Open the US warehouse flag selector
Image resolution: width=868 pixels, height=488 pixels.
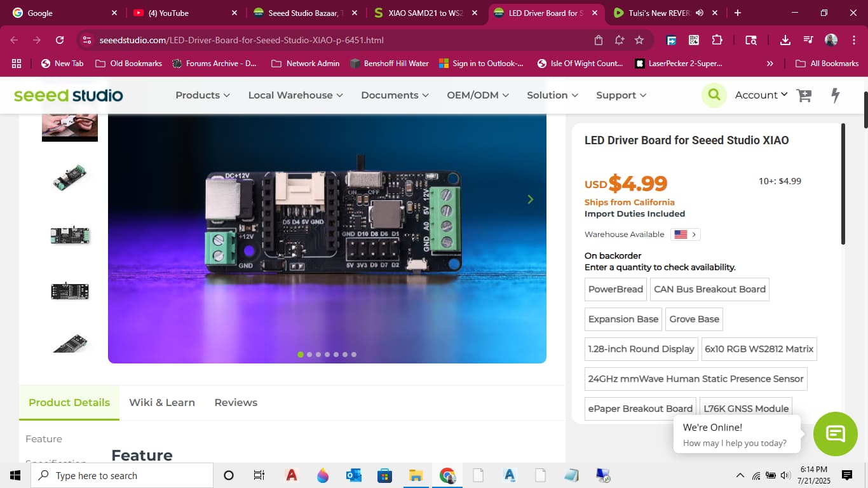coord(686,234)
